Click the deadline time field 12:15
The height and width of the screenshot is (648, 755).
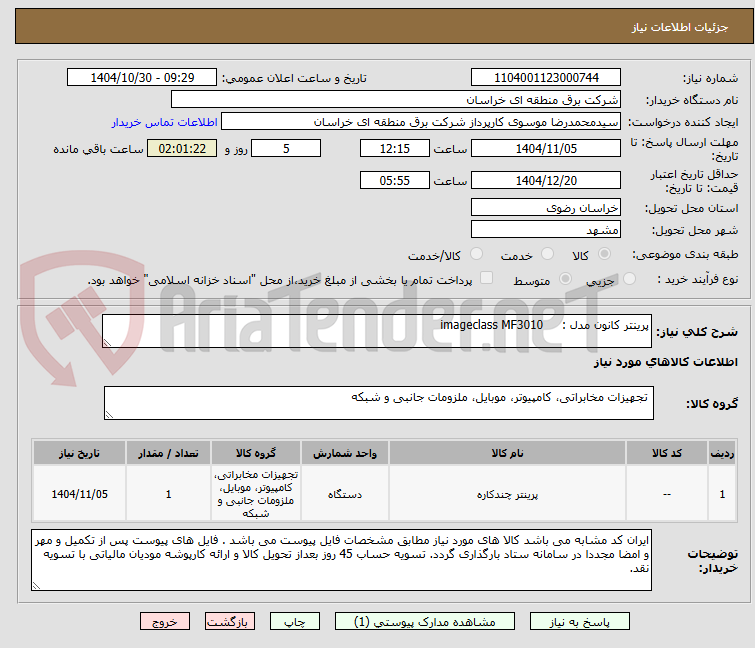pyautogui.click(x=395, y=148)
